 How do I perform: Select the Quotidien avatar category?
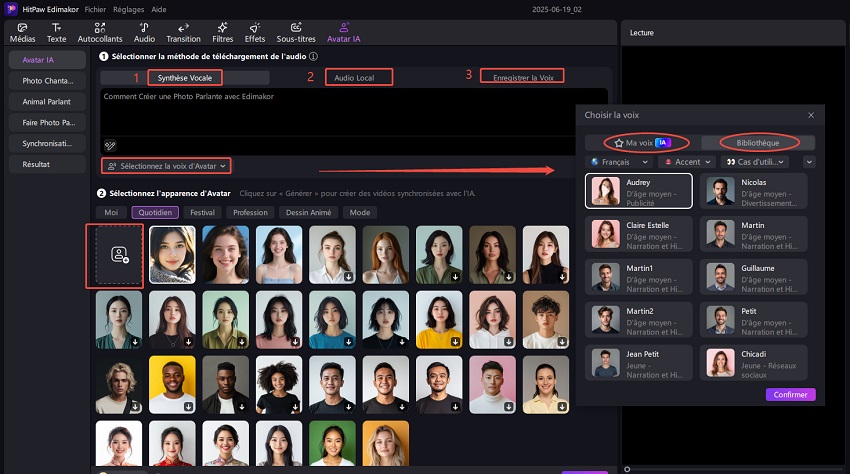coord(155,213)
